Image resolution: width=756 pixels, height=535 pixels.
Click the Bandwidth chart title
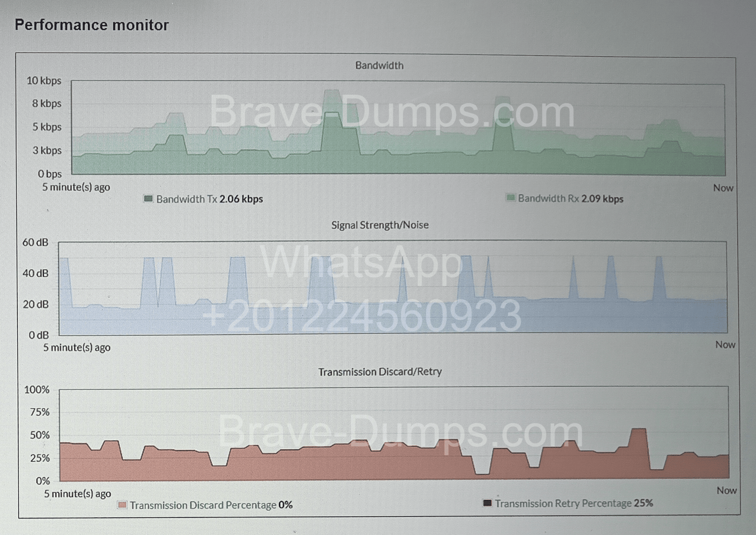379,65
